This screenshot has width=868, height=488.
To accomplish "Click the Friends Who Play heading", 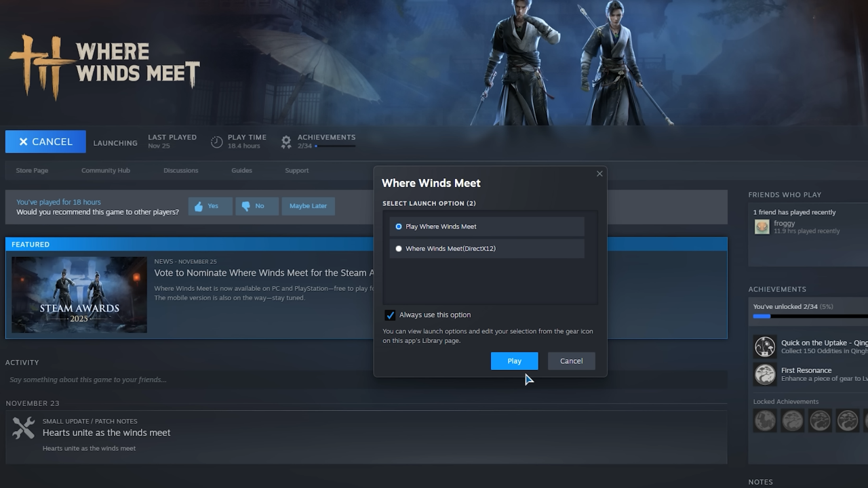I will pyautogui.click(x=785, y=195).
